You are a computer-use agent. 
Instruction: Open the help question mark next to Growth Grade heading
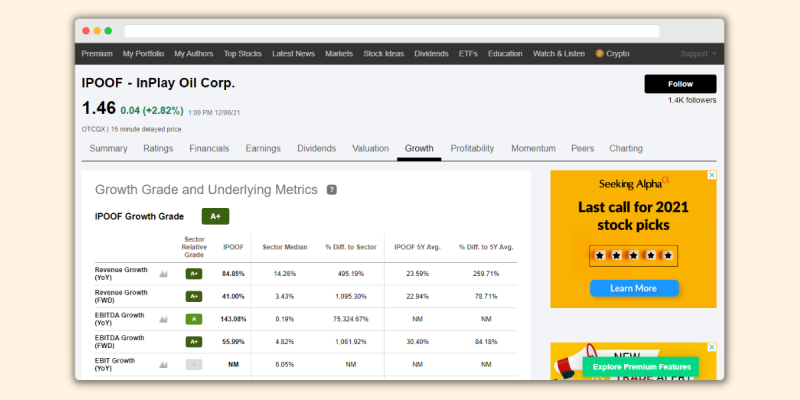coord(332,190)
